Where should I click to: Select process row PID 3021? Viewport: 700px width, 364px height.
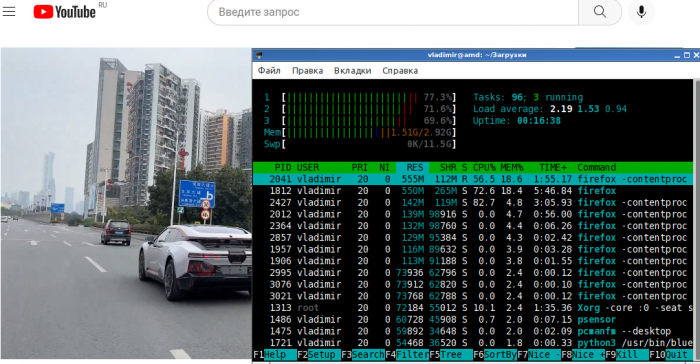click(x=473, y=296)
